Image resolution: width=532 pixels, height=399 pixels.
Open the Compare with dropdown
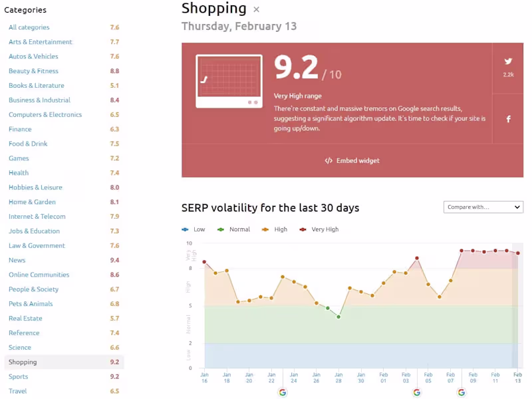(x=483, y=207)
